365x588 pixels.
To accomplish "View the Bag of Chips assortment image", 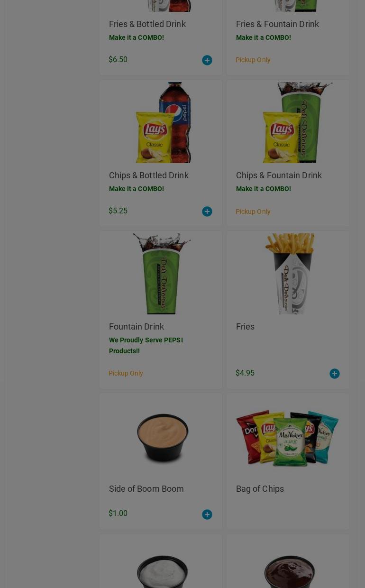I will [x=288, y=436].
